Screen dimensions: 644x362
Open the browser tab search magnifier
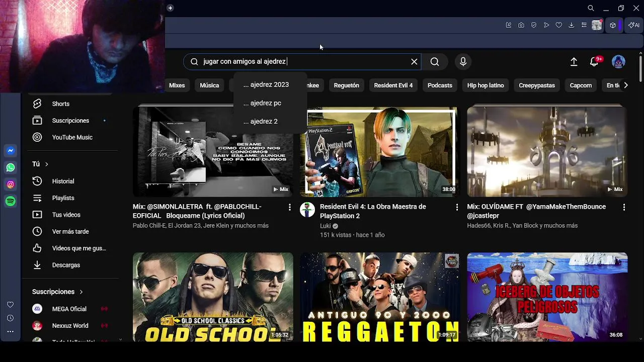pyautogui.click(x=591, y=8)
